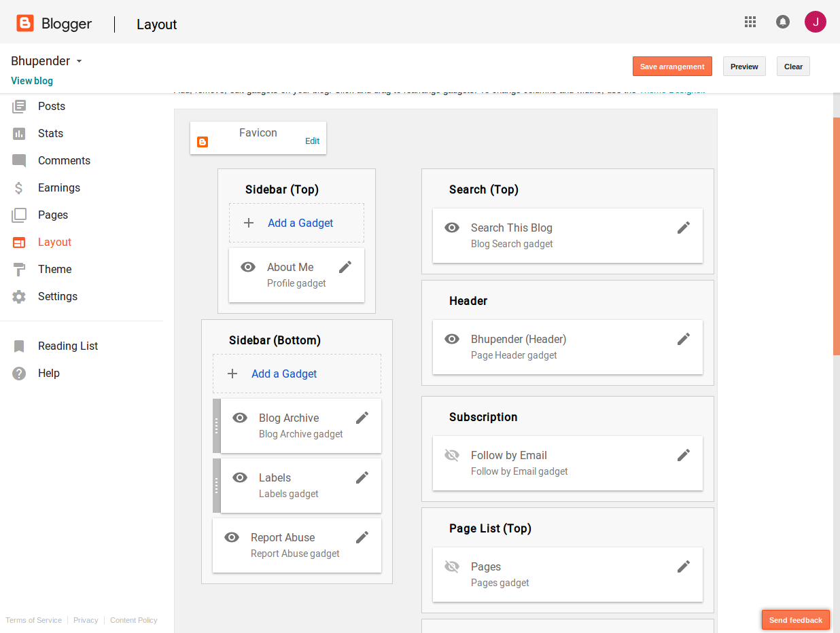The width and height of the screenshot is (840, 633).
Task: Toggle visibility of Blog Archive gadget
Action: coord(240,418)
